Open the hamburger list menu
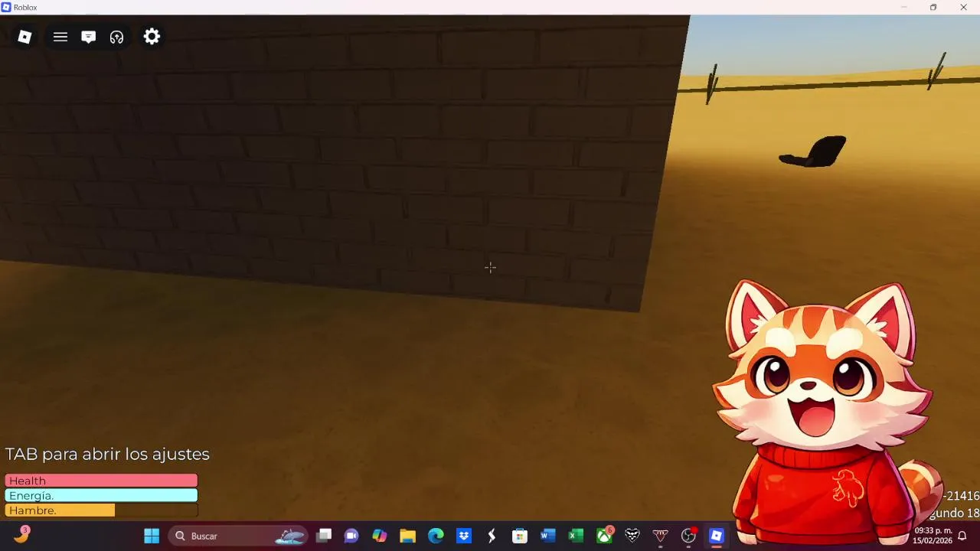Image resolution: width=980 pixels, height=551 pixels. [60, 37]
